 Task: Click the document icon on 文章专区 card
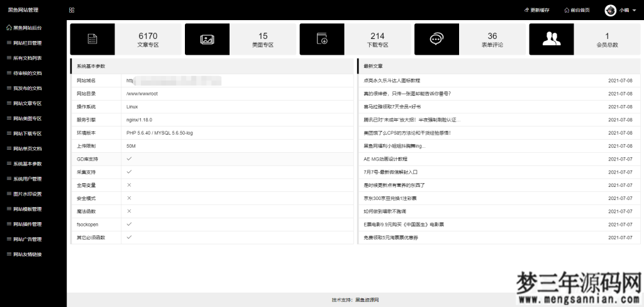coord(92,39)
